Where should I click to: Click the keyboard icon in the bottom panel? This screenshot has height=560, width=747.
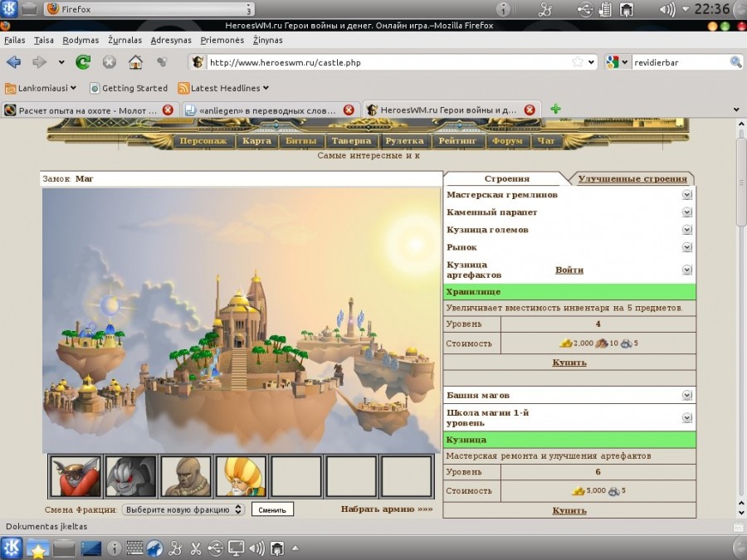coord(134,548)
